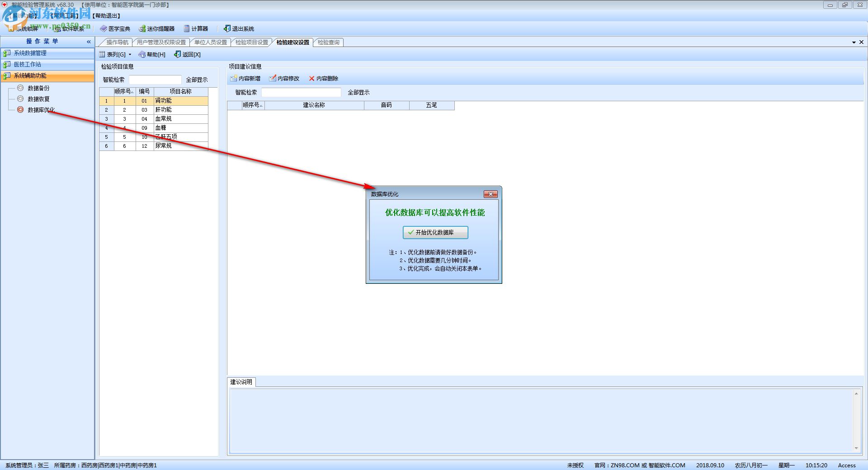
Task: Open the tab list dropdown arrow
Action: [854, 42]
